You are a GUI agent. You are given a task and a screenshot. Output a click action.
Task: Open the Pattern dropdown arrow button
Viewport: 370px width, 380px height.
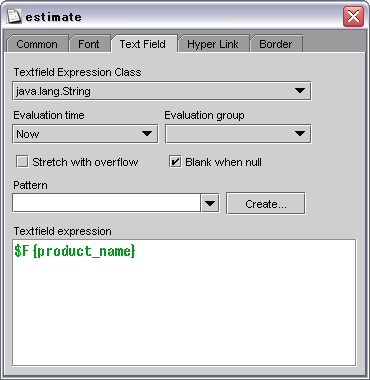[210, 203]
